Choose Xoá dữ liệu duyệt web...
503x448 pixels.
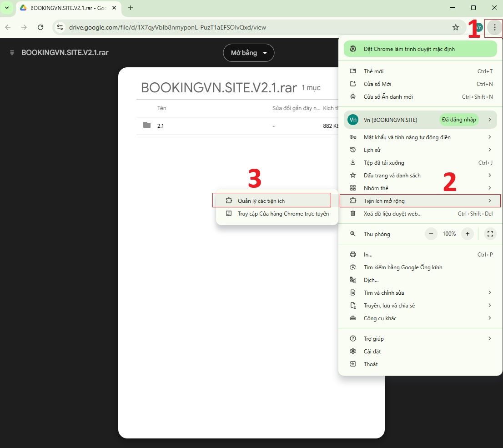(421, 214)
